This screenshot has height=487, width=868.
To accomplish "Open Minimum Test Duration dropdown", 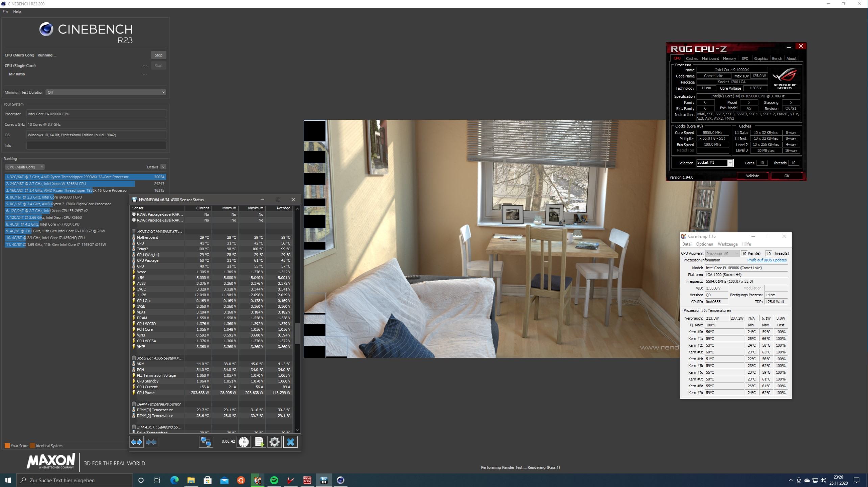I will tap(106, 92).
